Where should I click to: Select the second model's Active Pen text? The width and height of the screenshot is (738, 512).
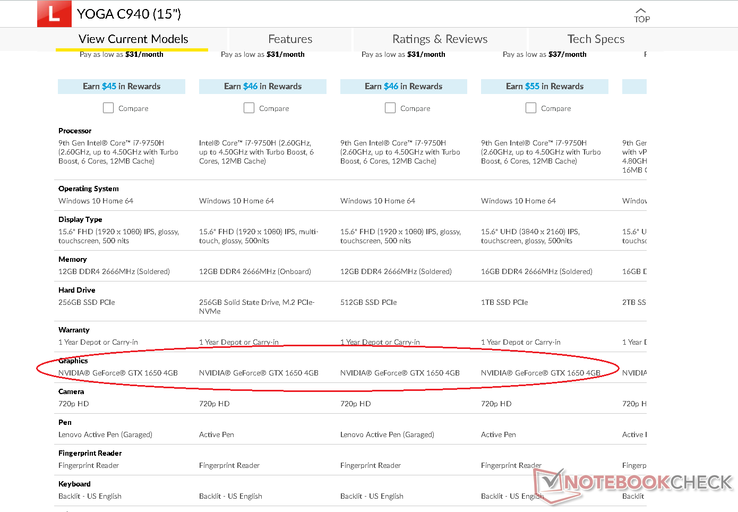[x=217, y=434]
